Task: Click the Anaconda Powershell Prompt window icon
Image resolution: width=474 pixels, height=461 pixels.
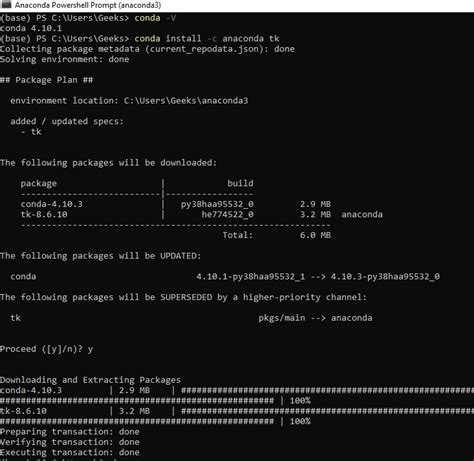Action: tap(6, 5)
